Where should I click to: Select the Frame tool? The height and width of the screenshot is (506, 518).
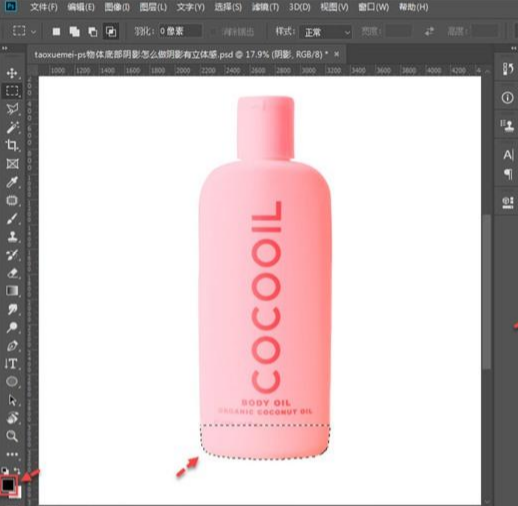click(x=12, y=164)
